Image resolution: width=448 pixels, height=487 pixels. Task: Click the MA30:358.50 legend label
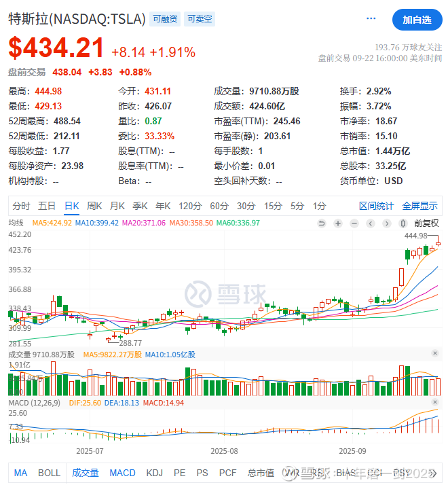pos(191,223)
